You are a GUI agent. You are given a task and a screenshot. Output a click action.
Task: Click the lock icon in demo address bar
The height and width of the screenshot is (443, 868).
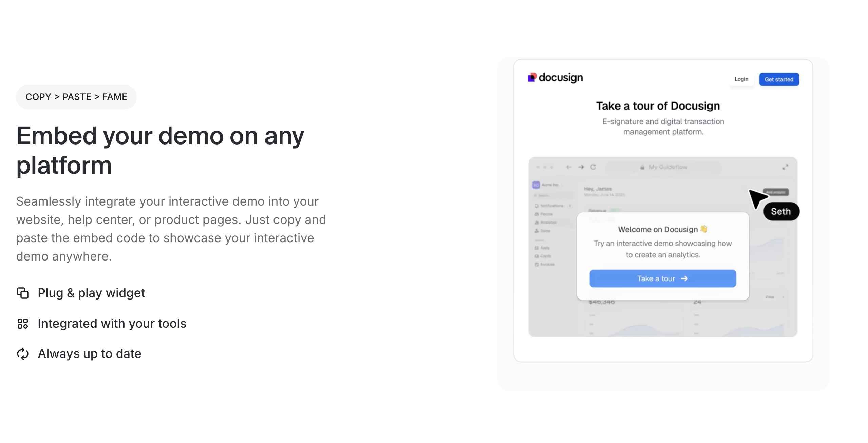click(x=642, y=167)
